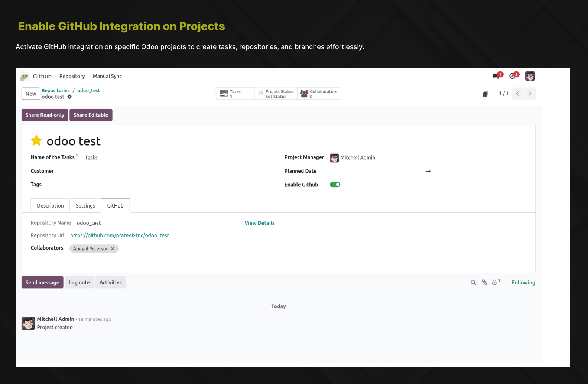Open the activities clock icon
588x384 pixels.
click(513, 76)
